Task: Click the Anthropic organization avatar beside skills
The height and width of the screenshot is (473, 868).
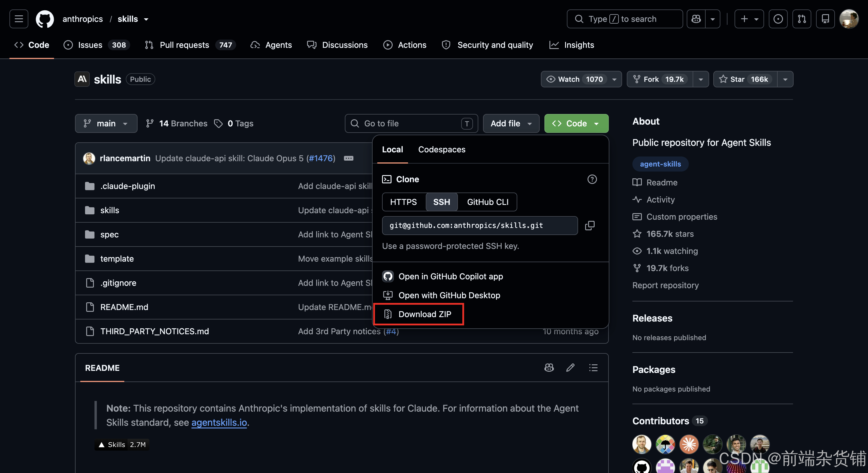Action: [82, 79]
